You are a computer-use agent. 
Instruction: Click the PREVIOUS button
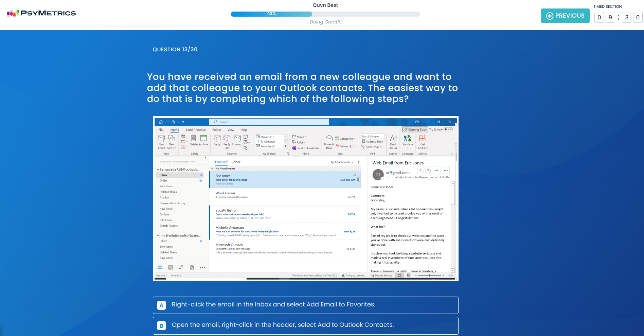coord(565,16)
